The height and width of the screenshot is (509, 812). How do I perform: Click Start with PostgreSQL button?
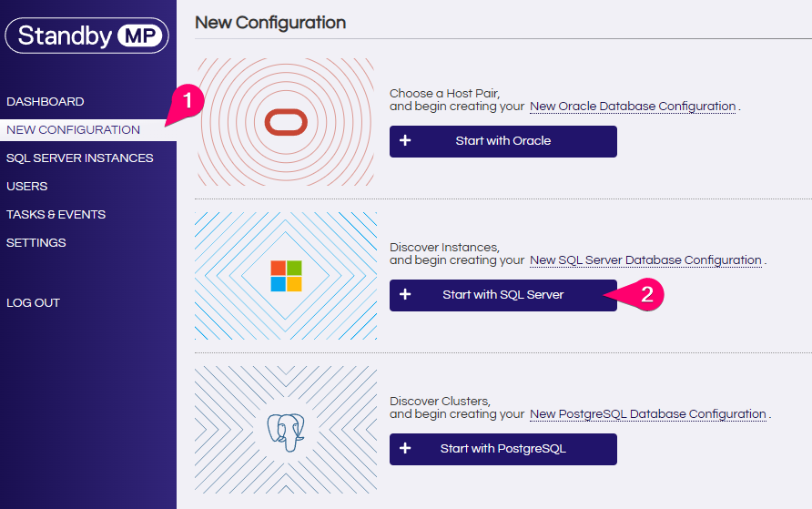[x=502, y=449]
